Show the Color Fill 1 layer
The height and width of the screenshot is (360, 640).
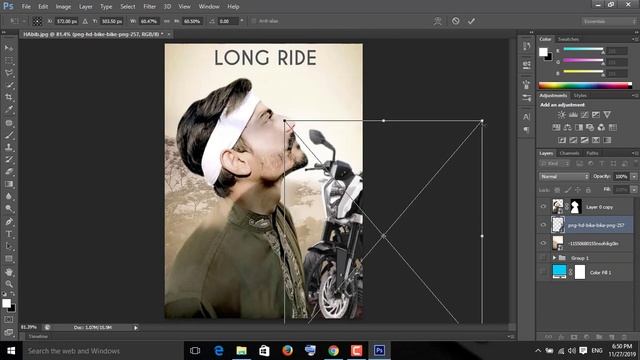pos(543,272)
